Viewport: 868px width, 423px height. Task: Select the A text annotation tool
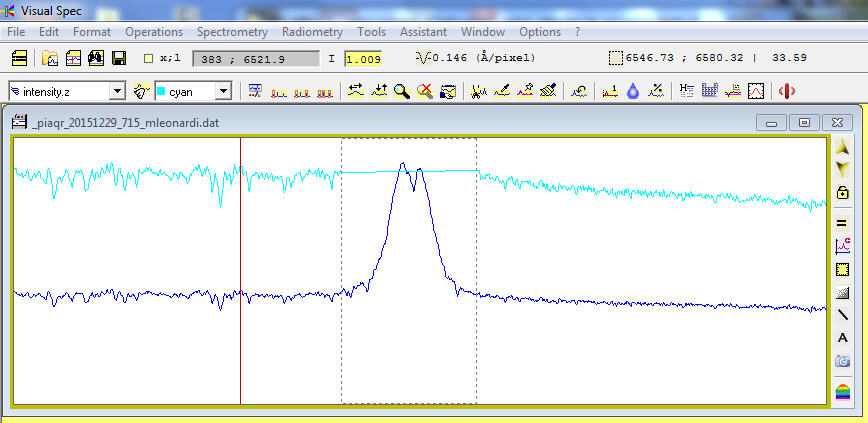(842, 338)
